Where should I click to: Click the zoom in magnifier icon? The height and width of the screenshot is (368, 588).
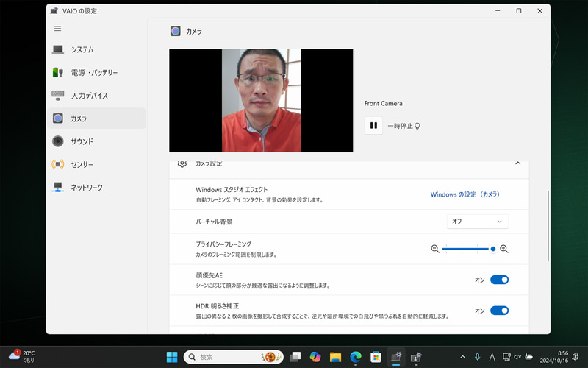pos(504,249)
